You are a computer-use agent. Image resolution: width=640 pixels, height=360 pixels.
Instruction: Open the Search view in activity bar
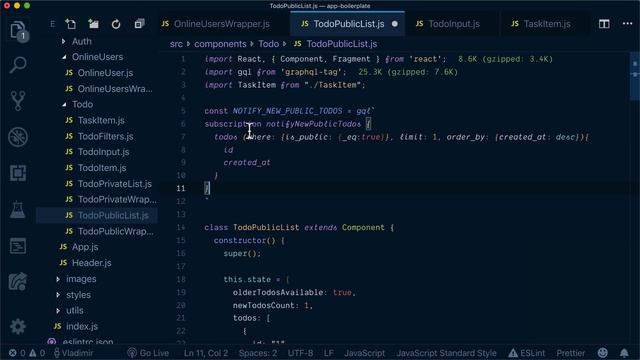18,65
